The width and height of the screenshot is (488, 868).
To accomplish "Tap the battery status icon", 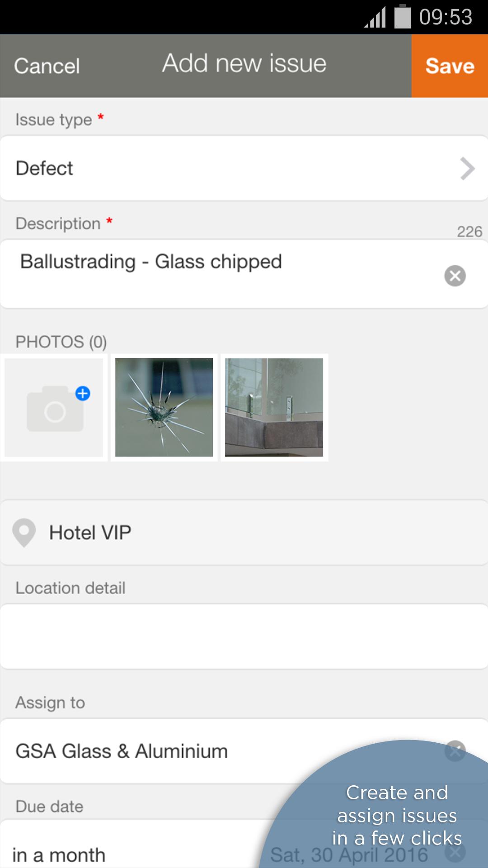I will click(x=402, y=17).
